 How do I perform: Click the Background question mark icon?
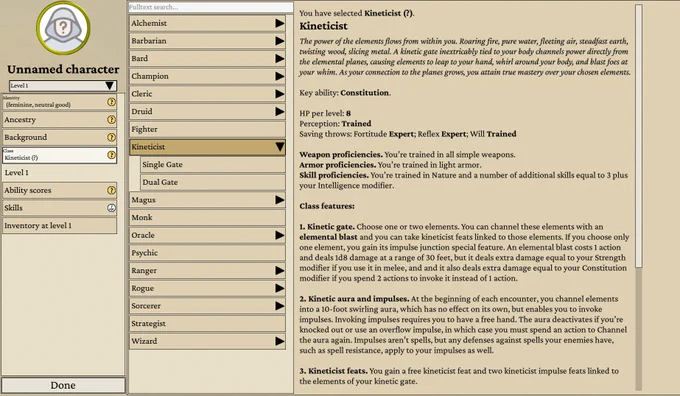[111, 137]
